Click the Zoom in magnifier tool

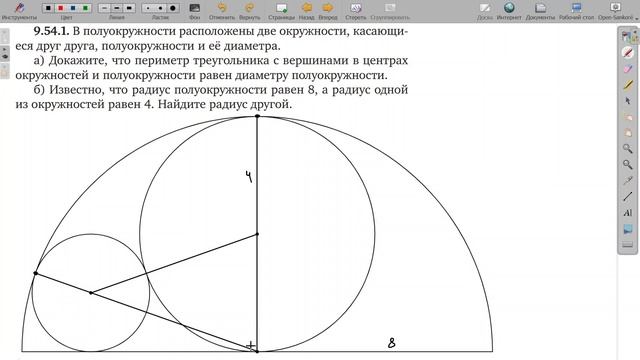coord(628,149)
